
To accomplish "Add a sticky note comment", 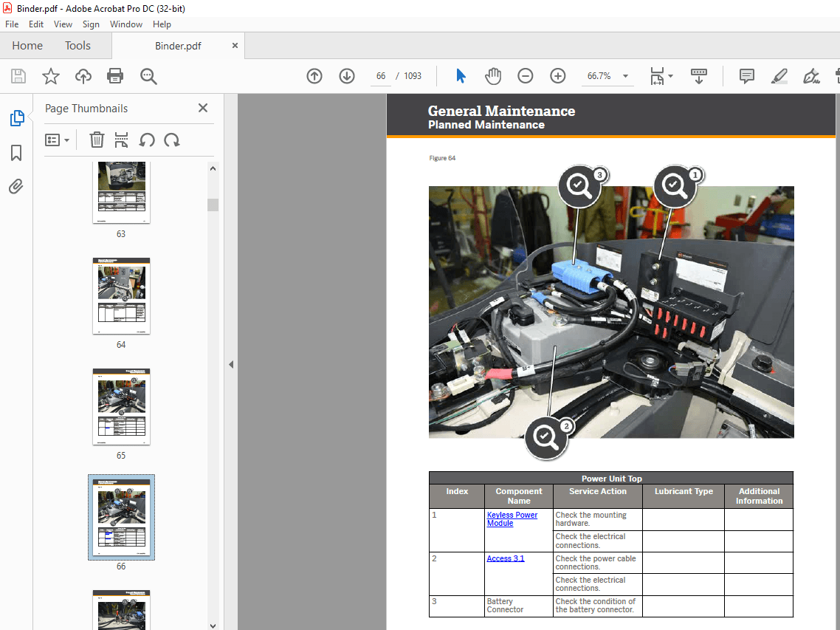I will (746, 76).
